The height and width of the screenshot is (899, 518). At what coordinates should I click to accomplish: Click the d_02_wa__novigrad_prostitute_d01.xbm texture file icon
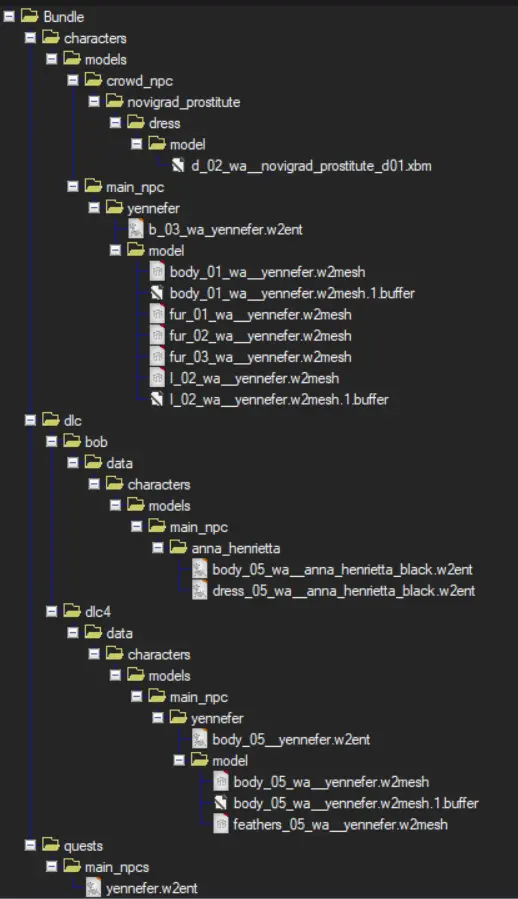(x=178, y=166)
